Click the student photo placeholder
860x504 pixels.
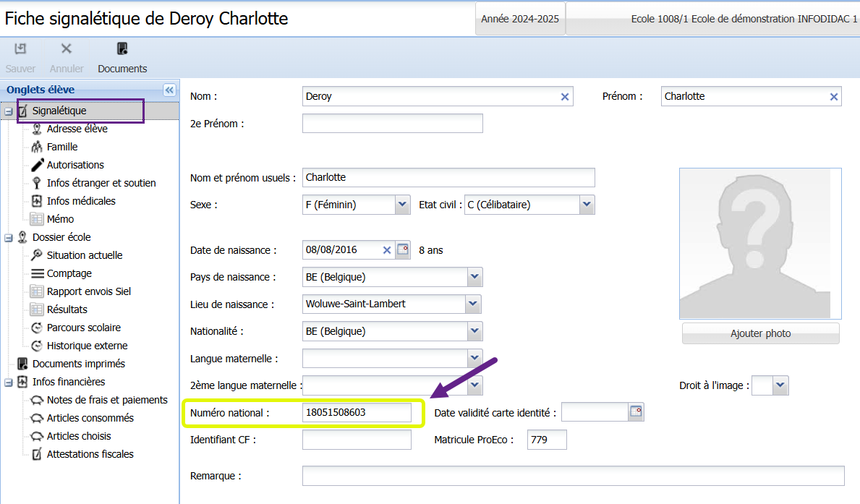click(x=760, y=244)
